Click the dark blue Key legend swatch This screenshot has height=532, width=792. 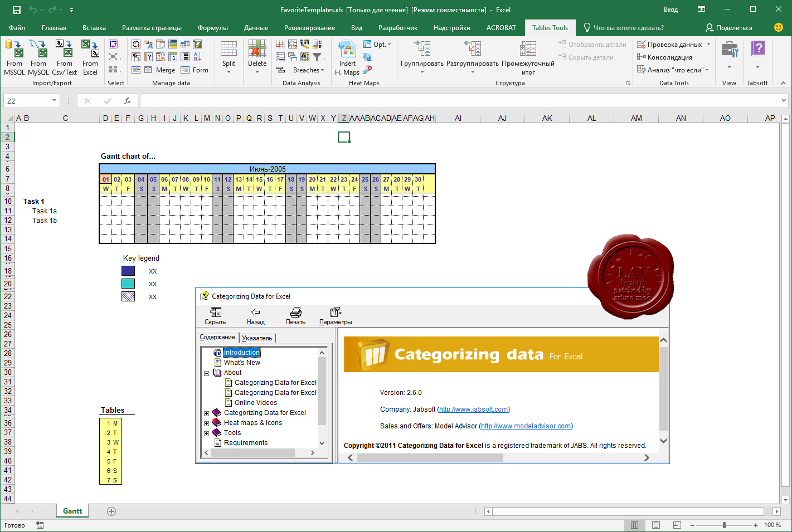(x=128, y=271)
